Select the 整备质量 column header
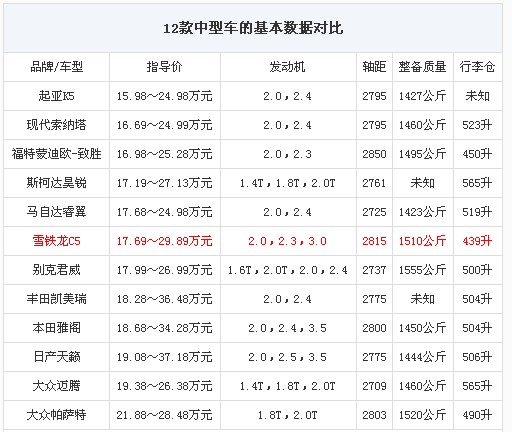512x432 pixels. (422, 67)
